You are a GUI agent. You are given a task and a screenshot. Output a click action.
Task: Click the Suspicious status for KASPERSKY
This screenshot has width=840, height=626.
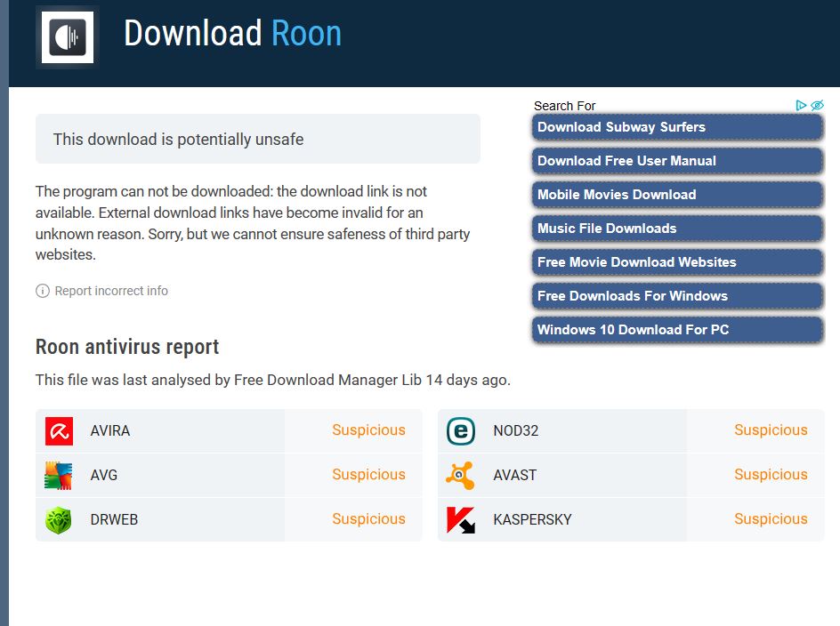(x=771, y=519)
